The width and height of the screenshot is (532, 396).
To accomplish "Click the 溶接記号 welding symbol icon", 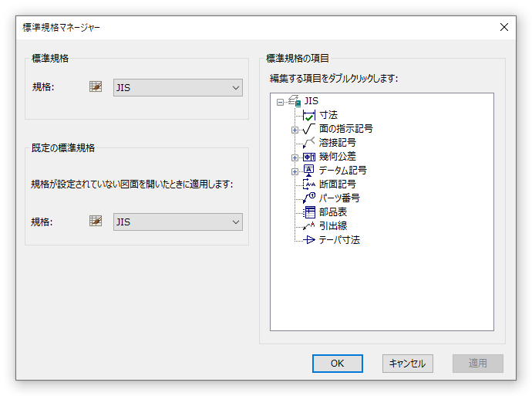I will (x=308, y=143).
